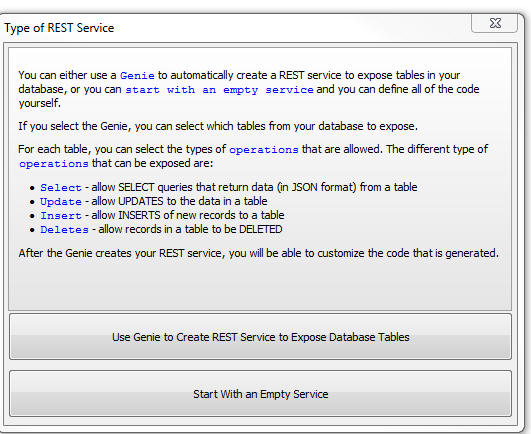Viewport: 531px width, 434px height.
Task: Click the dialog title 'Type of REST Service'
Action: (59, 28)
